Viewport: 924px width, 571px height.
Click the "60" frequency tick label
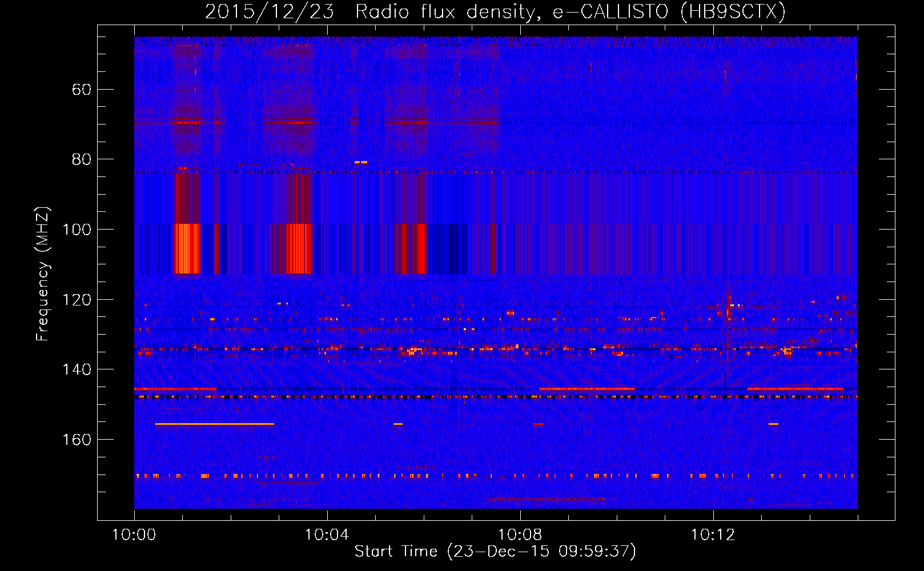pos(82,89)
